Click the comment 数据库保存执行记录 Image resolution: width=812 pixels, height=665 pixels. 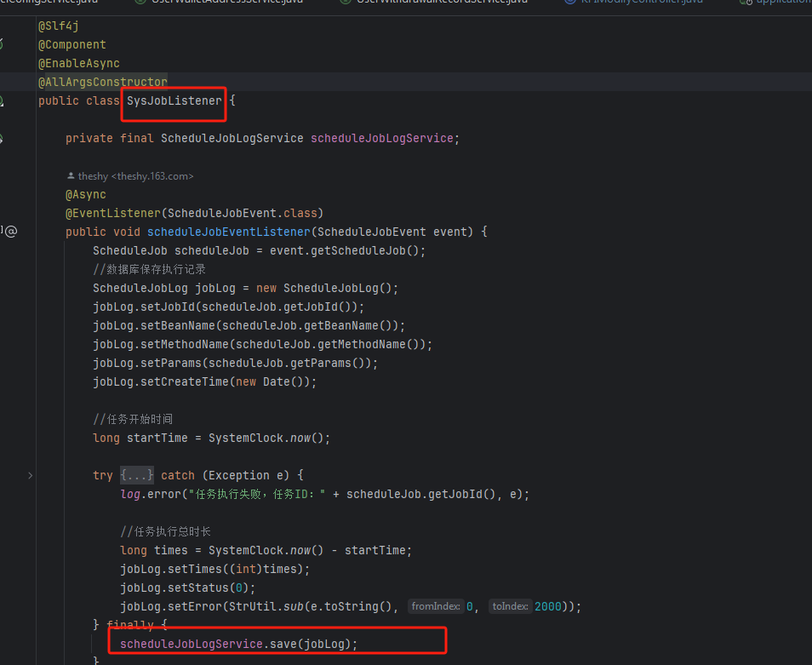click(x=149, y=269)
